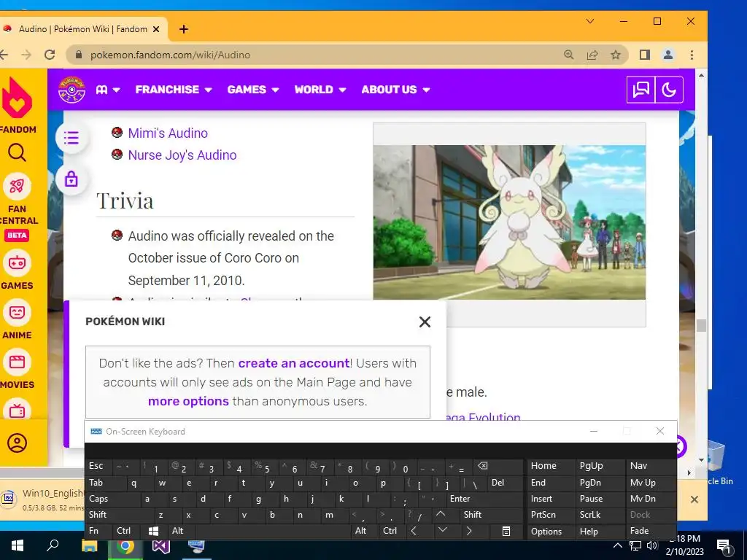747x560 pixels.
Task: Open the Fandom home flame logo
Action: (x=18, y=98)
